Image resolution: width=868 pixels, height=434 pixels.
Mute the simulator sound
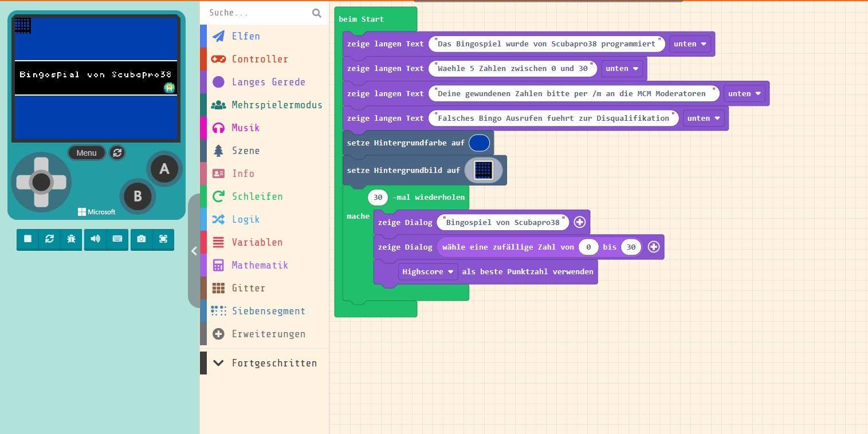tap(95, 239)
